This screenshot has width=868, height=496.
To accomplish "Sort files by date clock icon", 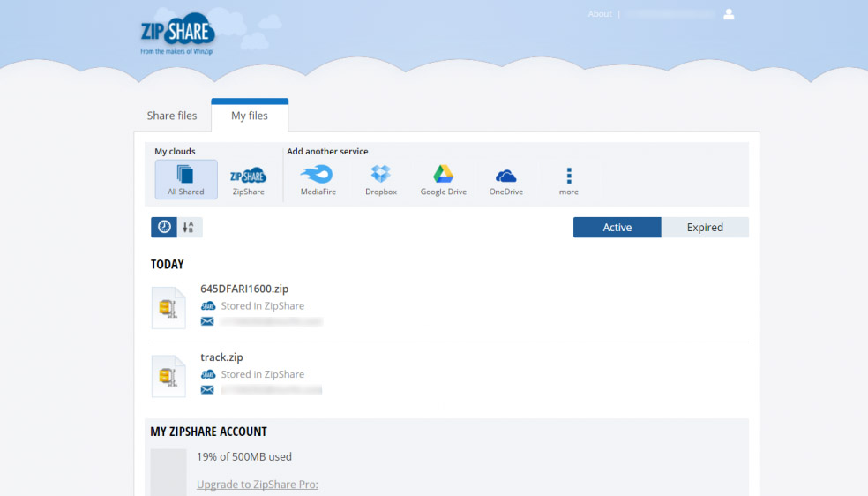I will pyautogui.click(x=164, y=227).
